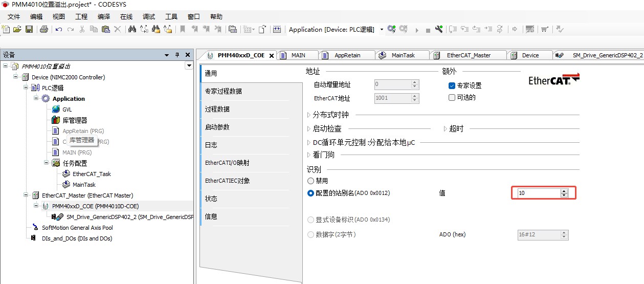The height and width of the screenshot is (284, 644).
Task: Select PMM40xxD_COE (PMM4010D-COE) in tree
Action: pos(95,206)
